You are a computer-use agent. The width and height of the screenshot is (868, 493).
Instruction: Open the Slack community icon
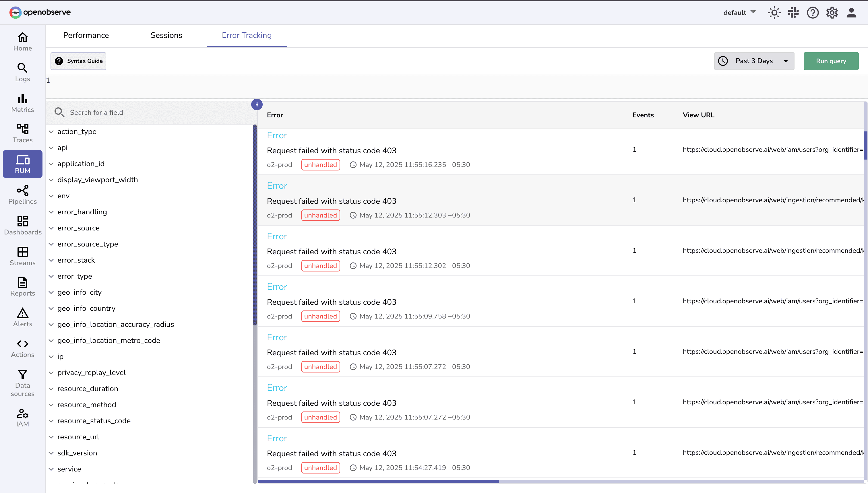pos(793,13)
